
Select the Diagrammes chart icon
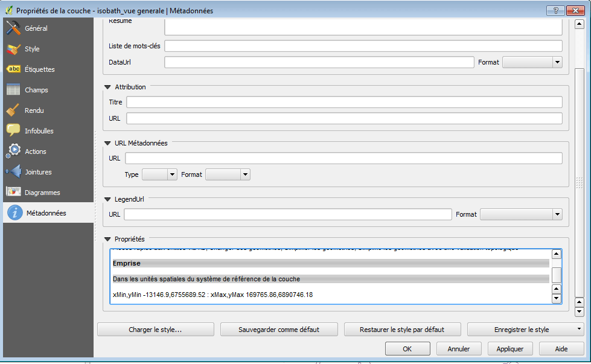(13, 193)
